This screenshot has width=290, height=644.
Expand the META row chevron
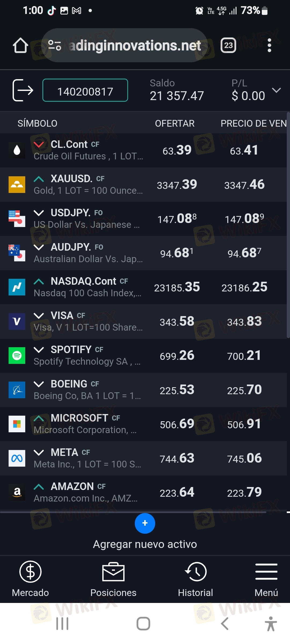(39, 452)
